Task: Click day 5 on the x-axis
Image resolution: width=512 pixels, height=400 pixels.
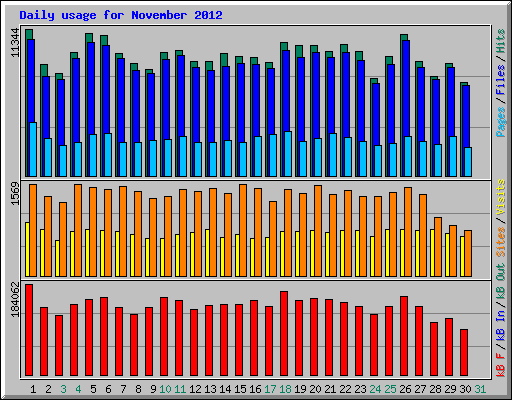Action: coord(93,389)
